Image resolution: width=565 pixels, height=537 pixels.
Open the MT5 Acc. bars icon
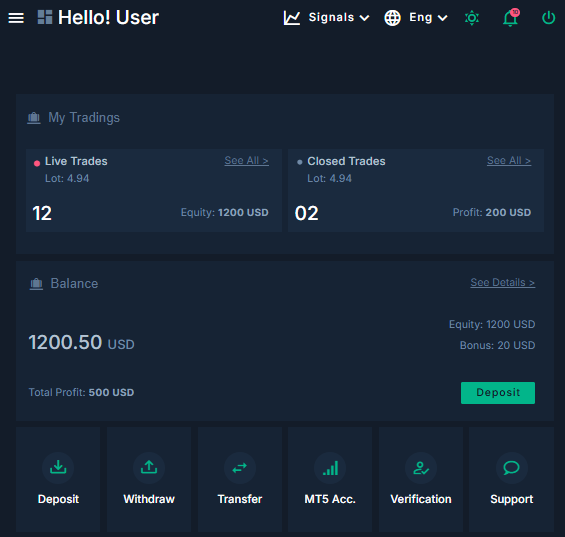(330, 468)
